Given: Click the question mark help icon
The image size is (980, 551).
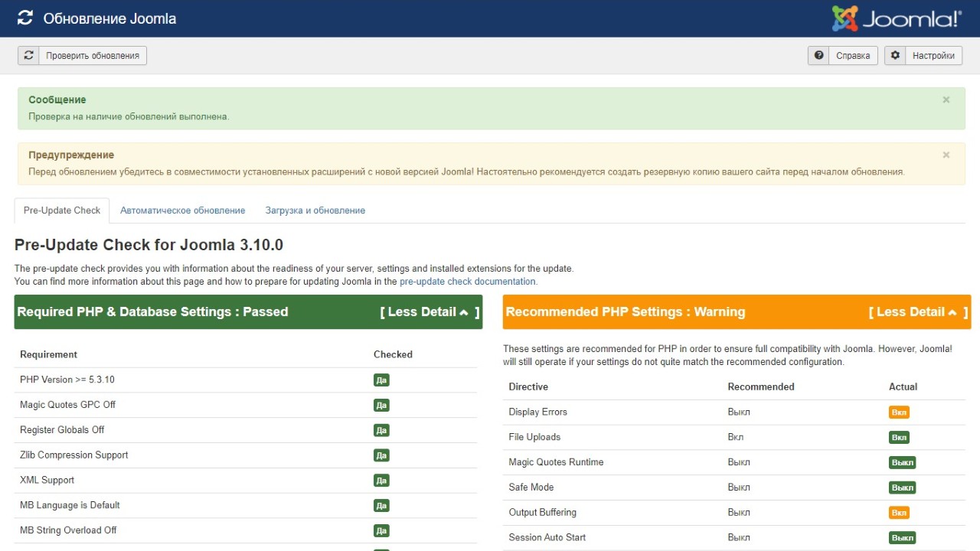Looking at the screenshot, I should [818, 56].
